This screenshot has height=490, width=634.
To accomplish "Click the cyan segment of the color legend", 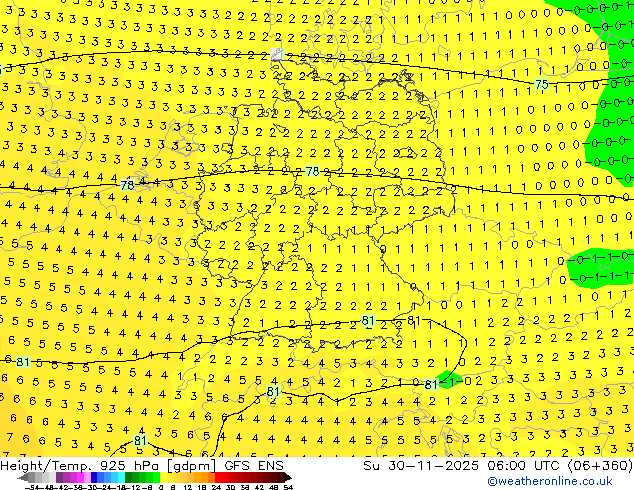I will (121, 478).
